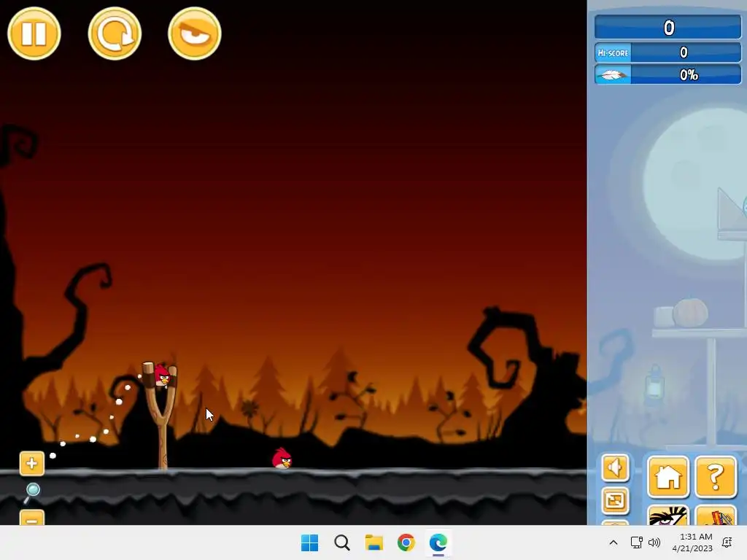The height and width of the screenshot is (560, 747).
Task: Open File Explorer from the taskbar
Action: pyautogui.click(x=374, y=542)
